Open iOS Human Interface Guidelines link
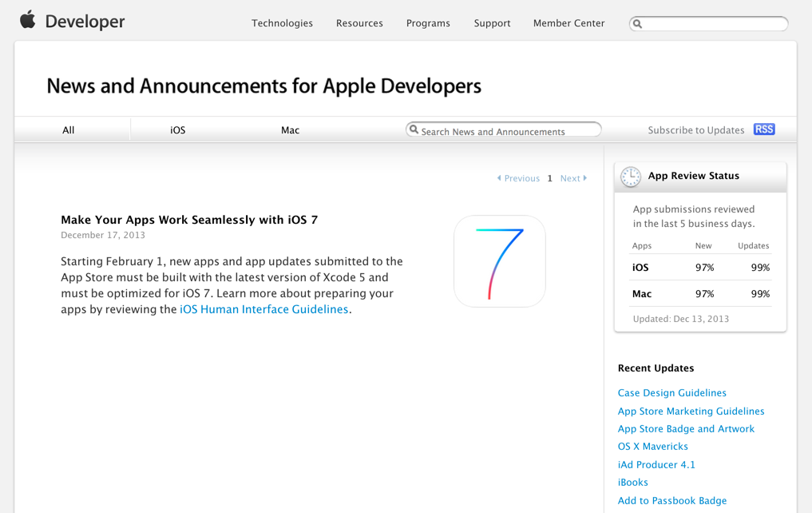Image resolution: width=812 pixels, height=513 pixels. coord(264,309)
